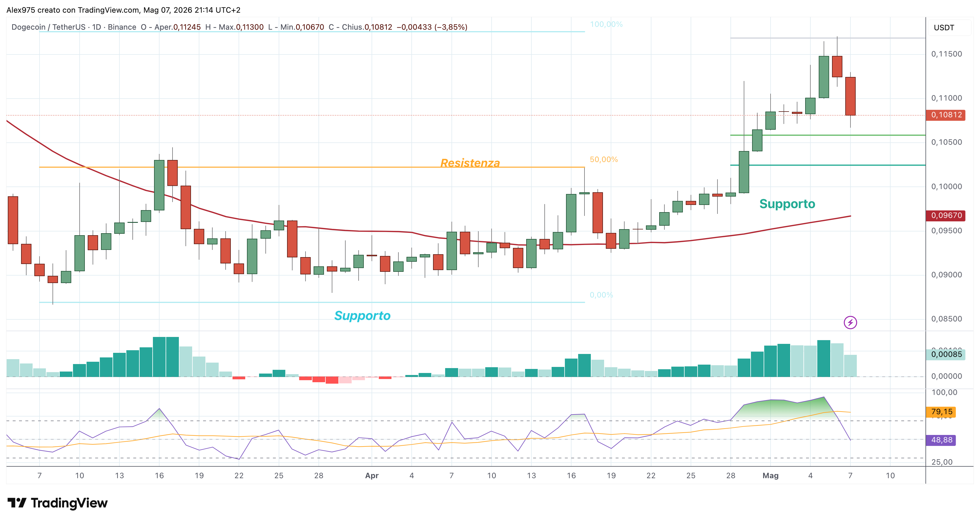Click the Alex975 creato con TradingView.com header
The width and height of the screenshot is (980, 522).
[x=73, y=10]
